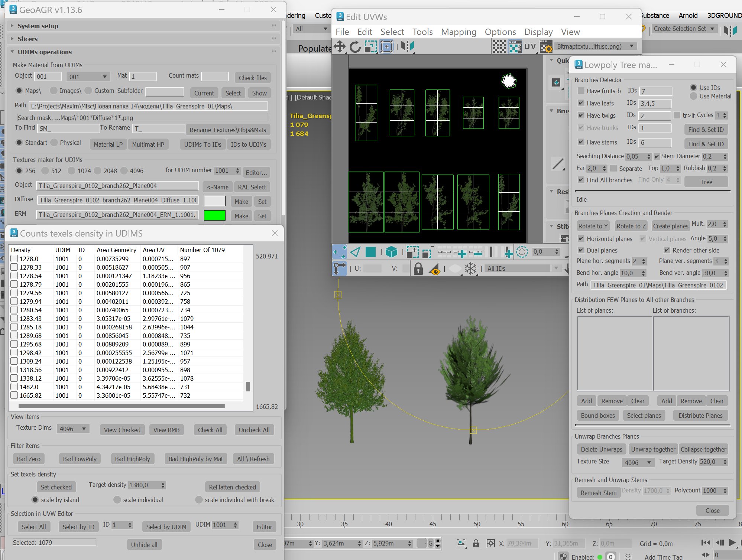
Task: Click the Ring UV selection icon
Action: pos(491,252)
